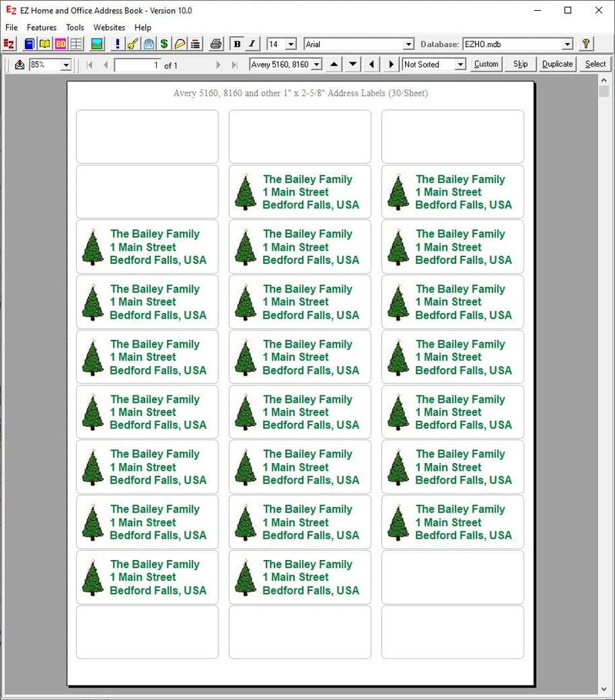
Task: Open the Arial font dropdown
Action: (x=408, y=44)
